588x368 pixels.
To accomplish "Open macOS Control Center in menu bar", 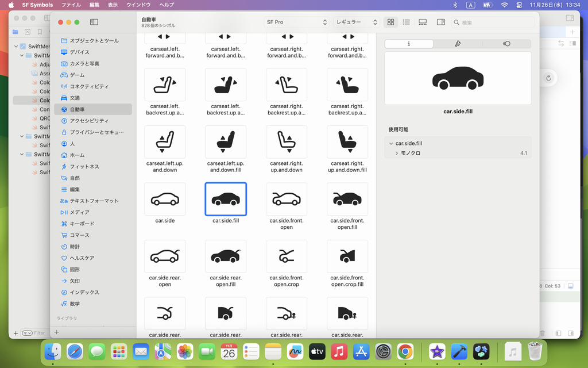I will pyautogui.click(x=520, y=5).
